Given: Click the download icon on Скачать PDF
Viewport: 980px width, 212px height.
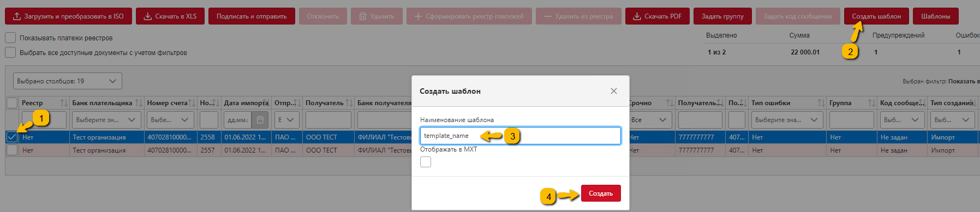Looking at the screenshot, I should [637, 16].
